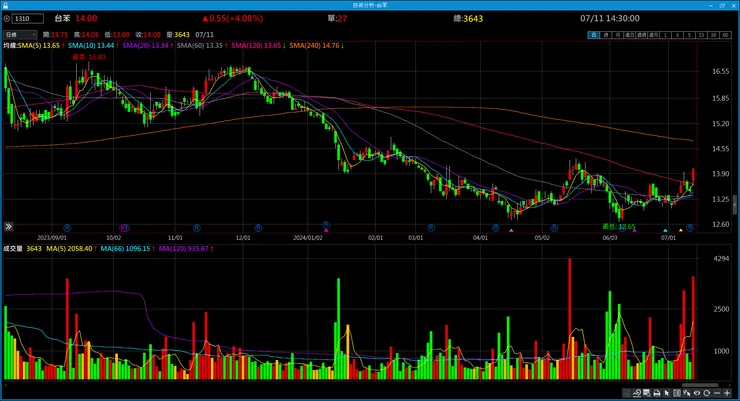Click the chart search magnifier icon in bottom toolbar
The image size is (740, 401).
click(x=637, y=393)
